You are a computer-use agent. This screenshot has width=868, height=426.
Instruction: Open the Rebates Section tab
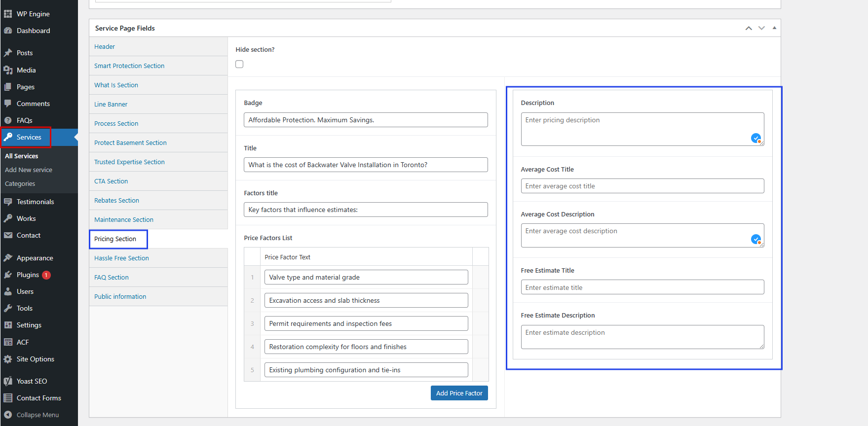point(116,200)
